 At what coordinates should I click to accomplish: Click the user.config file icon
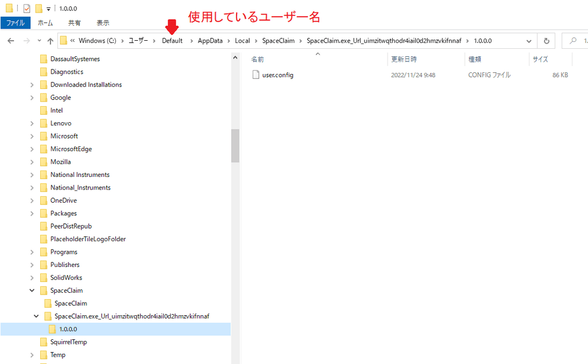click(256, 75)
